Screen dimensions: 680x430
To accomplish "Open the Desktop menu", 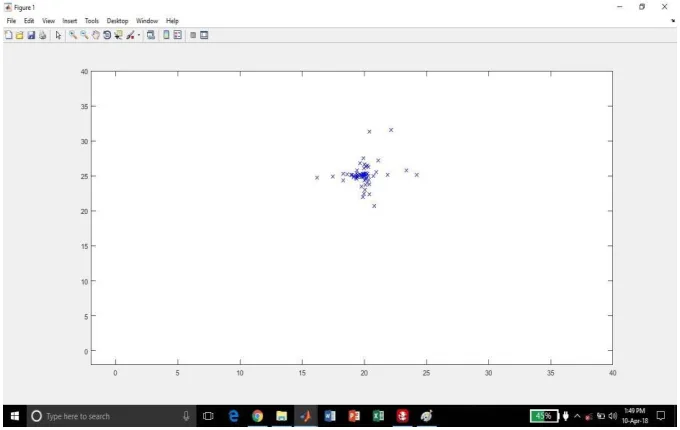I will click(x=118, y=21).
